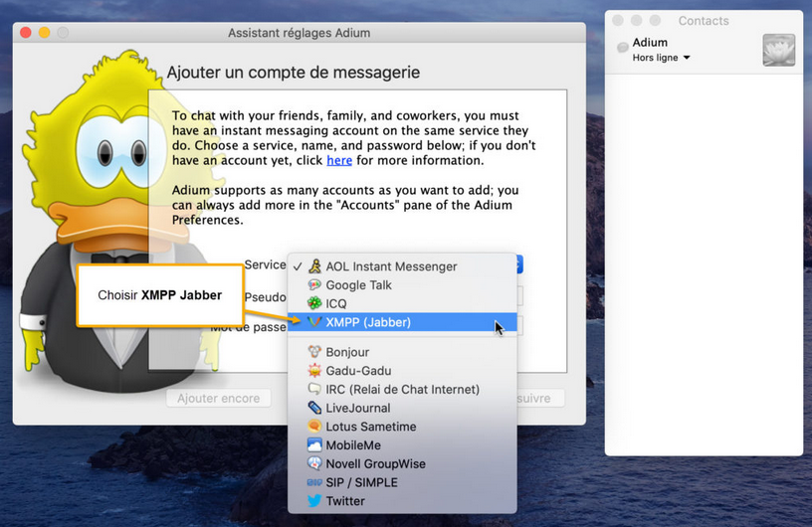Click the LiveJournal pencil icon

click(x=314, y=408)
